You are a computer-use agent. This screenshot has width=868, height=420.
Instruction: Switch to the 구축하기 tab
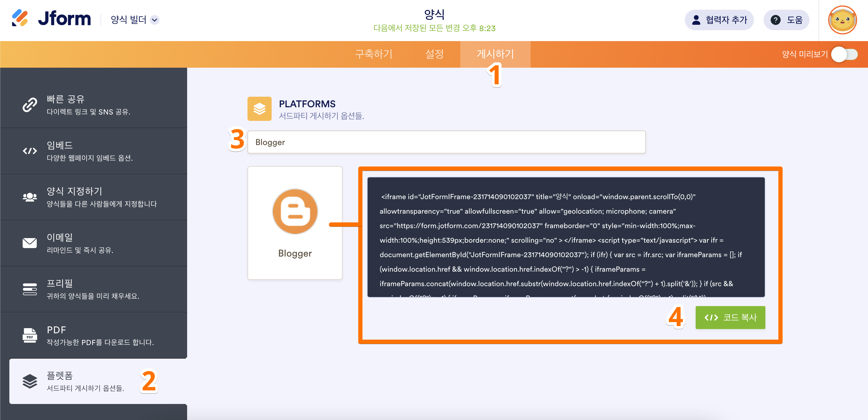click(x=373, y=54)
